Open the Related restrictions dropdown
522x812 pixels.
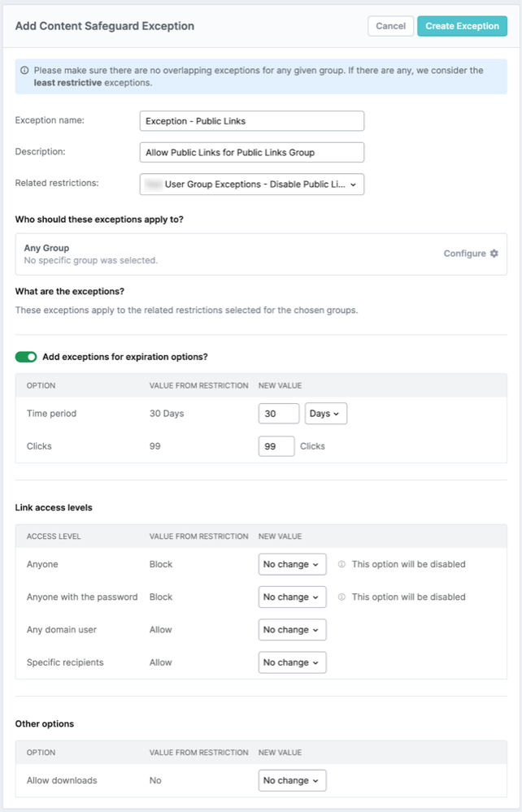252,184
